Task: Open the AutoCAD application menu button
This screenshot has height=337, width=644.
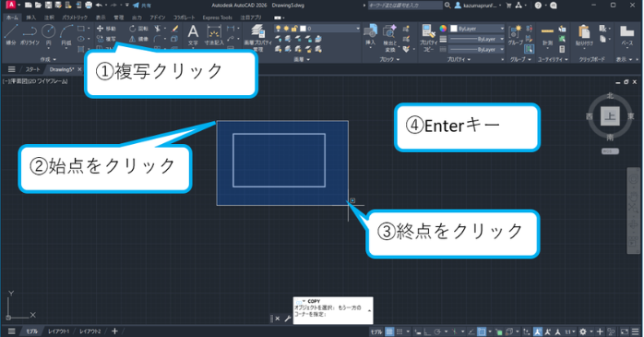Action: pyautogui.click(x=11, y=6)
